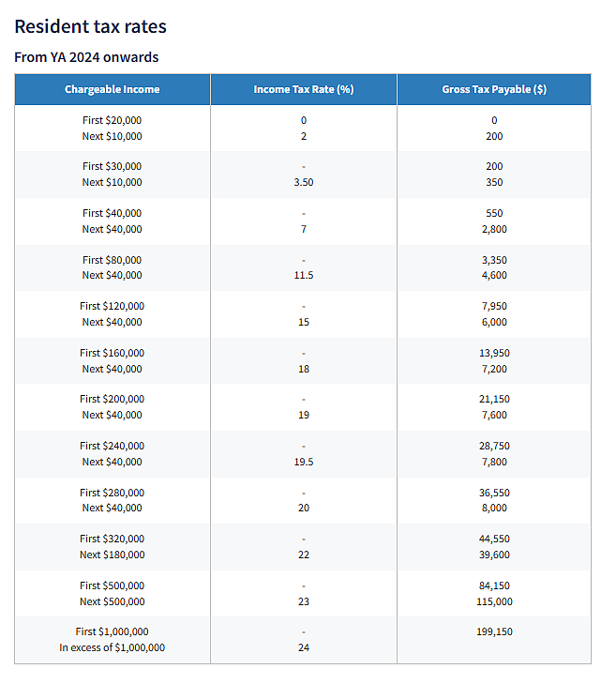Click the First $280,000 income entry
616x684 pixels.
pos(112,493)
